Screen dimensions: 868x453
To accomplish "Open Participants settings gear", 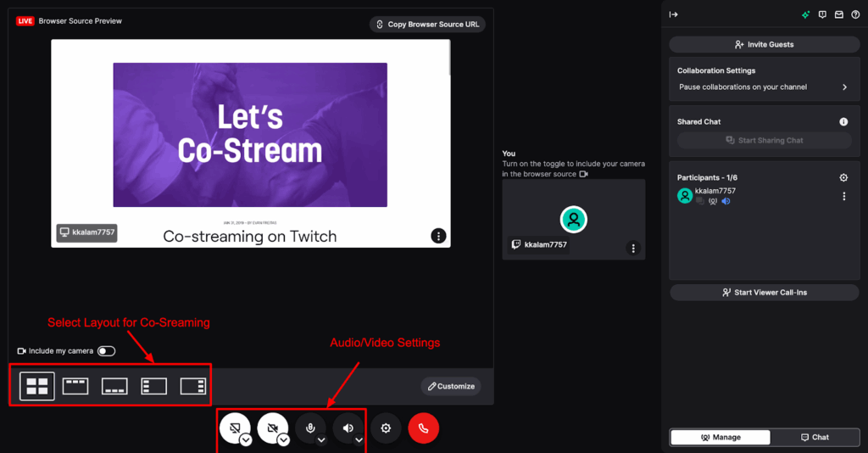I will 843,178.
